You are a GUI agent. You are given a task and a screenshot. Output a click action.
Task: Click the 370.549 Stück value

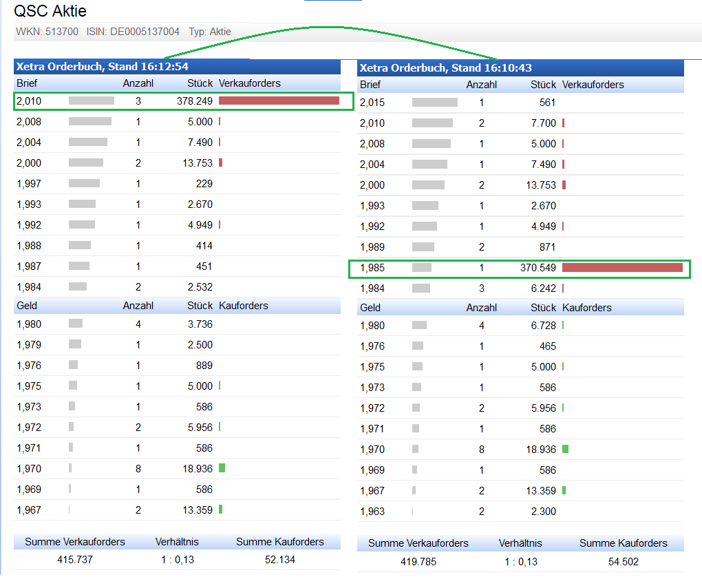pyautogui.click(x=538, y=268)
